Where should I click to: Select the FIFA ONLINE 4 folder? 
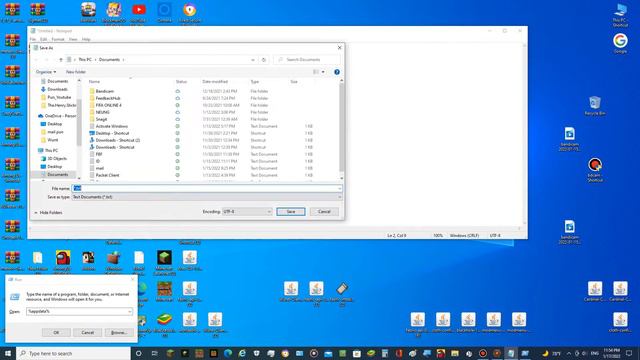click(108, 105)
